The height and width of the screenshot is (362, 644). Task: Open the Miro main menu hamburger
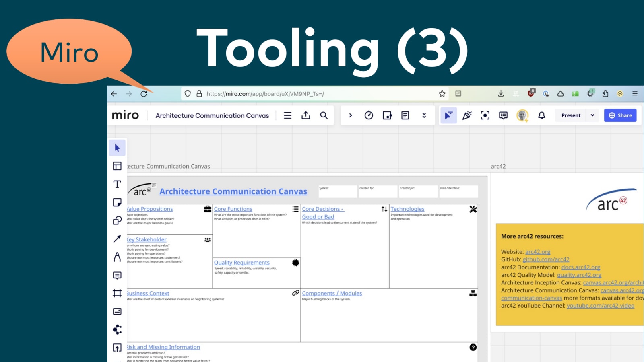tap(287, 115)
